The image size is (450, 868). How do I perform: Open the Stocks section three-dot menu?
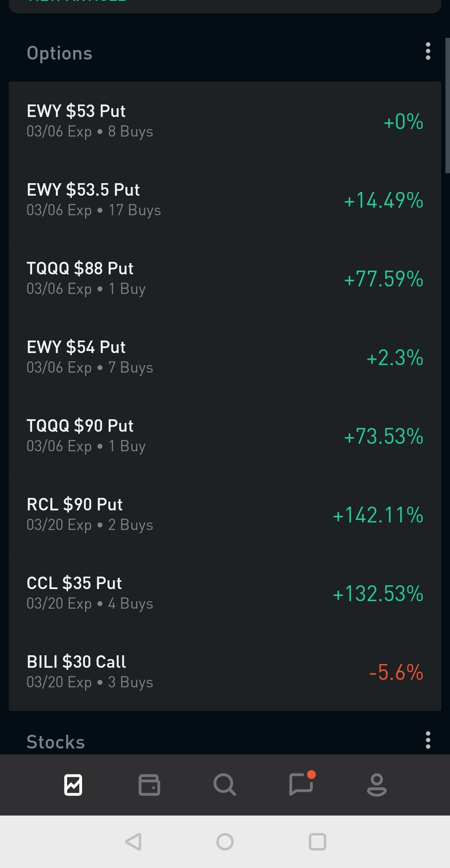click(x=428, y=740)
